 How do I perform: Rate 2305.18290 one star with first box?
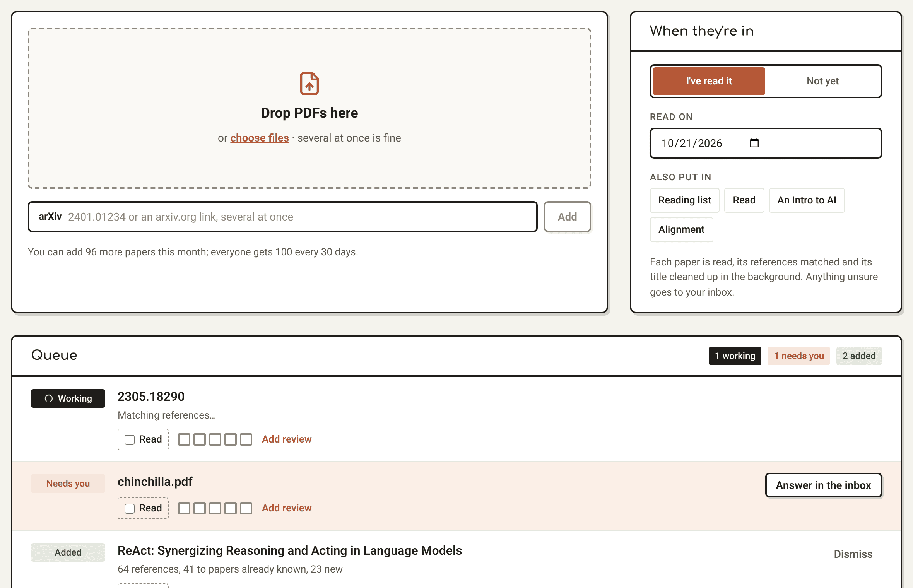click(184, 439)
